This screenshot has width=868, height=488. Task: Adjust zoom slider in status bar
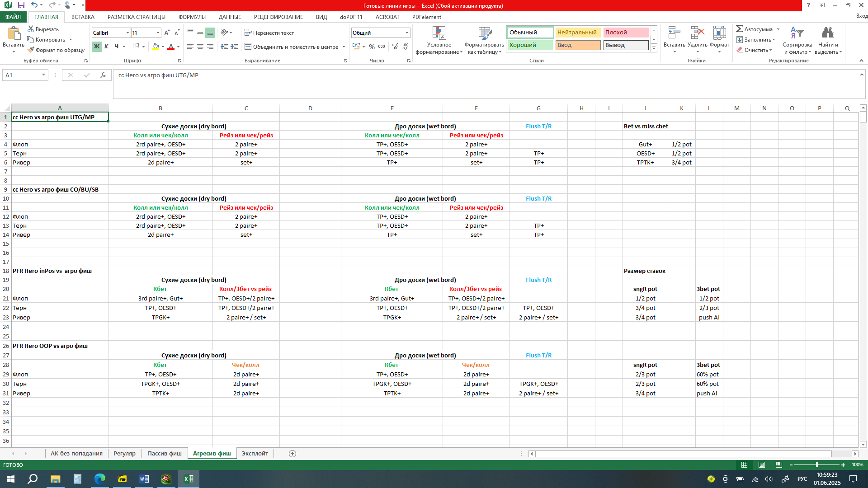pyautogui.click(x=816, y=465)
